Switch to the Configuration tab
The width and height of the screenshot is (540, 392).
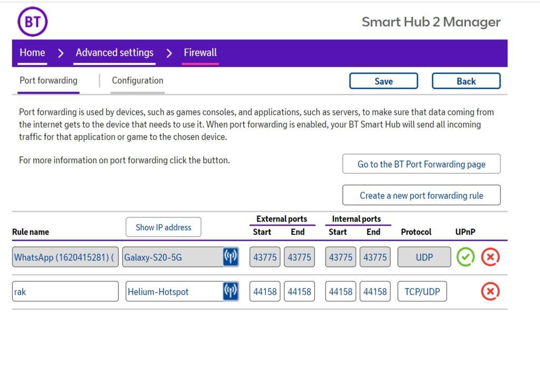coord(138,81)
